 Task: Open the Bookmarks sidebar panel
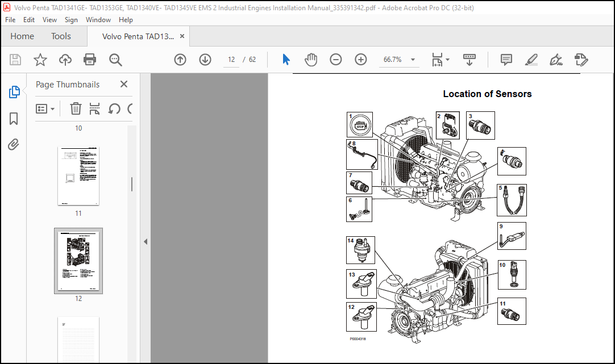[13, 119]
